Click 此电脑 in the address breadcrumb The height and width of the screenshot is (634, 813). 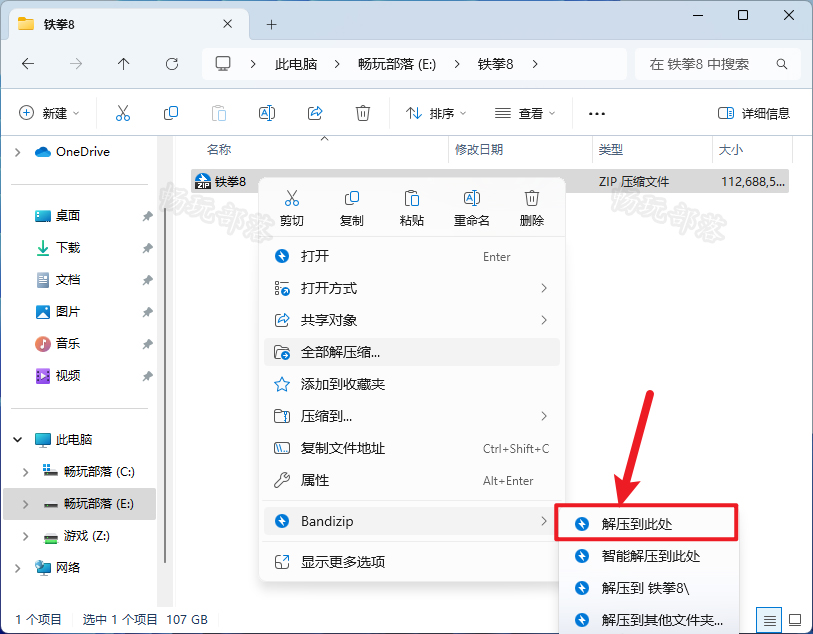pos(296,64)
